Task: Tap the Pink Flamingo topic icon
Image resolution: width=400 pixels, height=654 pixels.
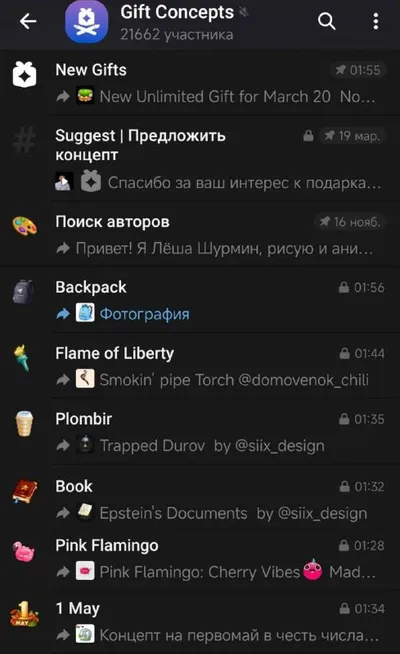Action: [24, 551]
